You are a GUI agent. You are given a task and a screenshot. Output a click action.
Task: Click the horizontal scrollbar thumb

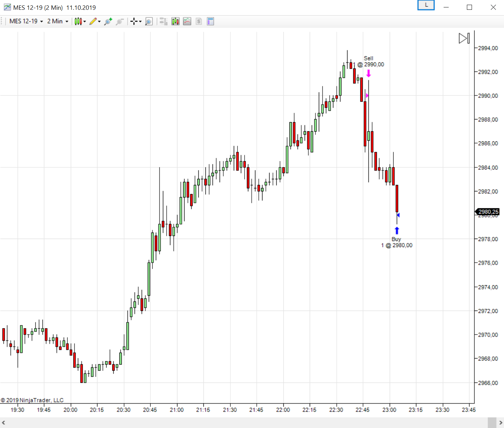[492, 423]
